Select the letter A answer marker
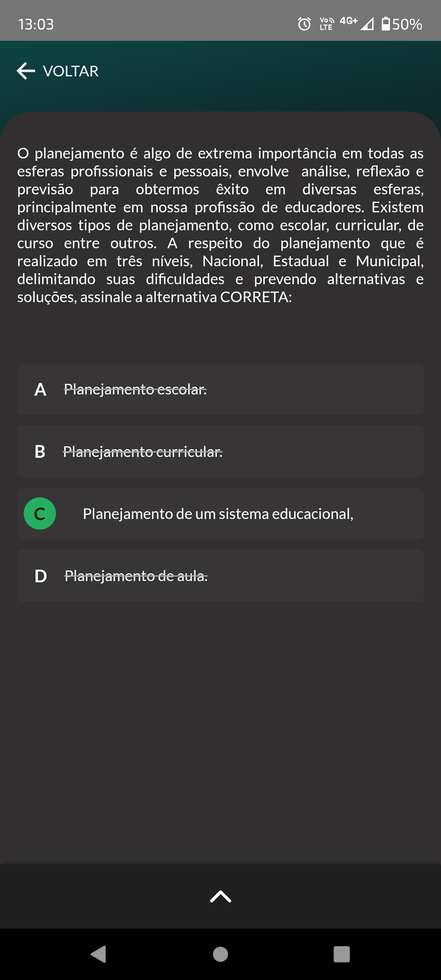Viewport: 441px width, 980px height. 40,390
